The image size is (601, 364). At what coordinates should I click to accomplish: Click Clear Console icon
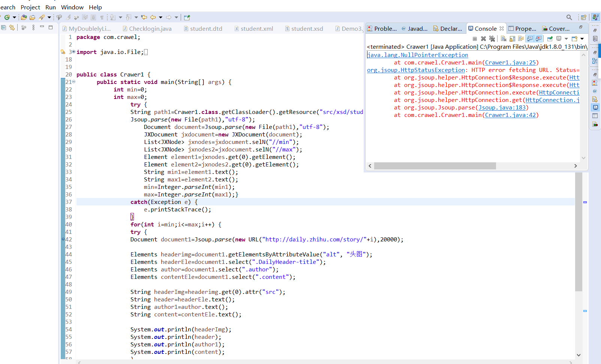[504, 39]
